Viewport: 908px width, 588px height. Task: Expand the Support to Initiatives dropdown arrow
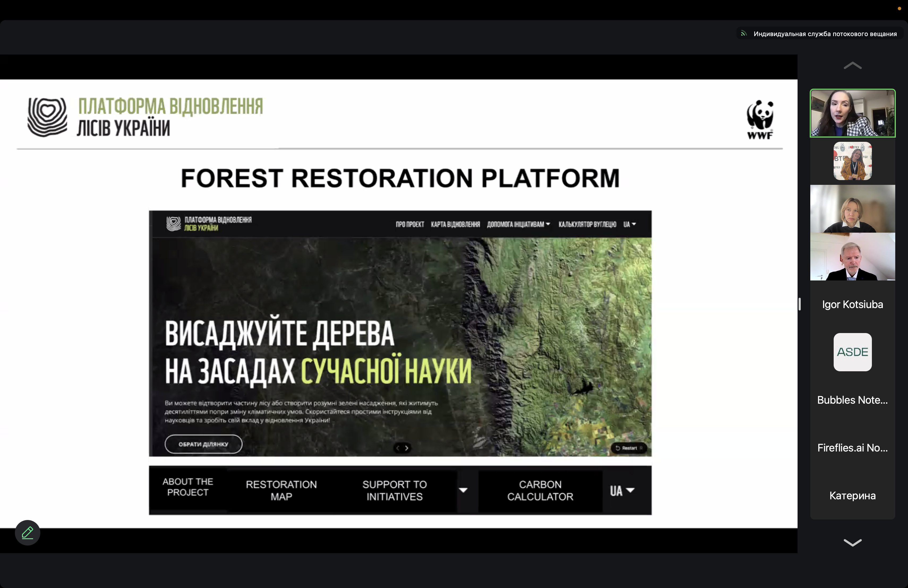coord(463,490)
